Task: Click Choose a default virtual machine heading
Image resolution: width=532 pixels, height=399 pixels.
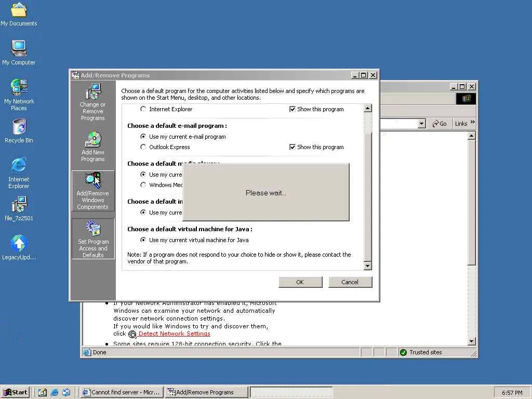Action: pos(190,229)
